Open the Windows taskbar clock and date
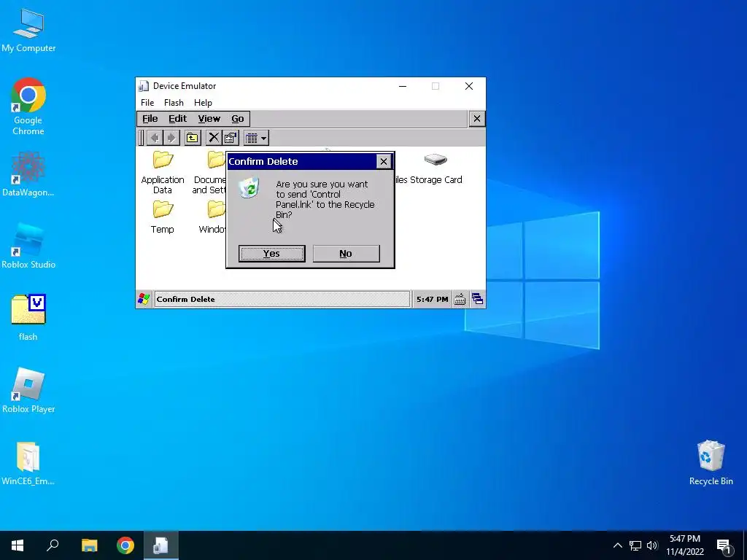The height and width of the screenshot is (560, 747). 685,545
